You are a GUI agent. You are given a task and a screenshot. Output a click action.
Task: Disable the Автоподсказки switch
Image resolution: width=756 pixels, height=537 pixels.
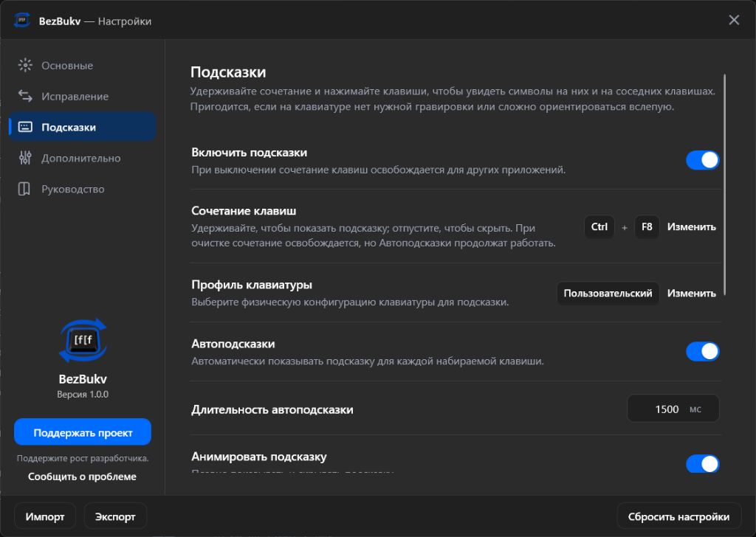tap(703, 352)
